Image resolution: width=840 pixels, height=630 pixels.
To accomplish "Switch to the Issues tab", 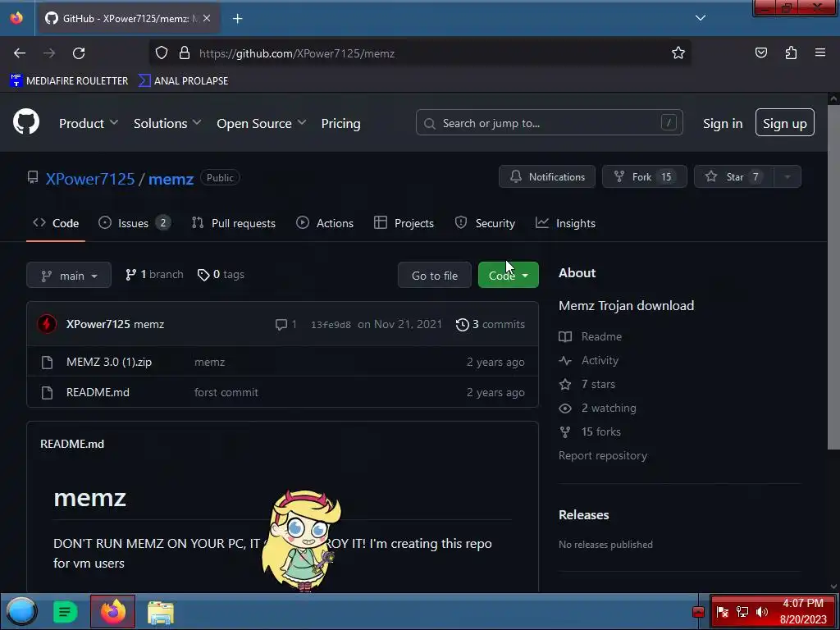I will click(x=135, y=223).
